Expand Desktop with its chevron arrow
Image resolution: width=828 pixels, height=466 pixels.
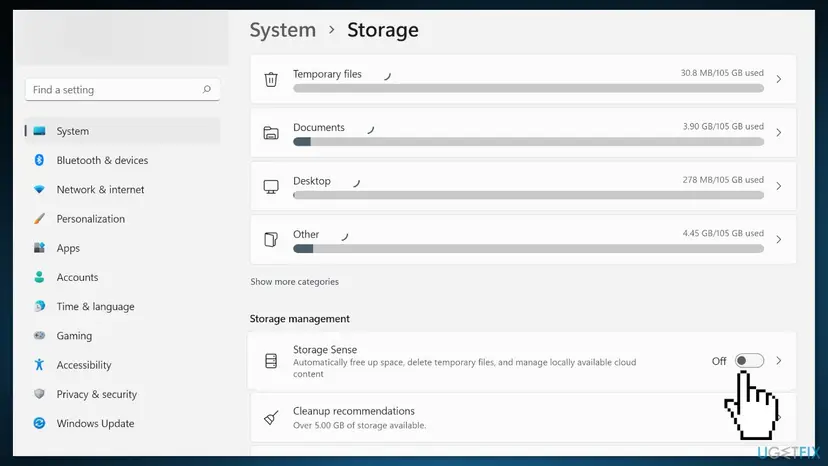click(x=779, y=186)
